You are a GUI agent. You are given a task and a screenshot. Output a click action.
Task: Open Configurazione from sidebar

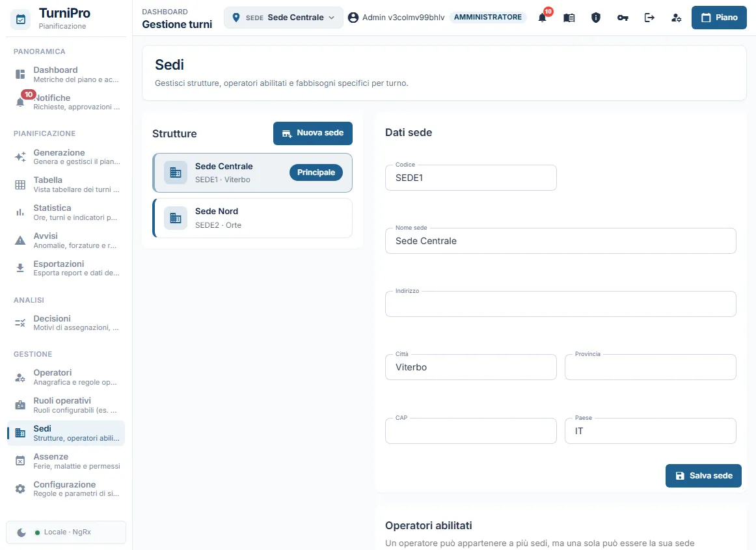(x=66, y=489)
